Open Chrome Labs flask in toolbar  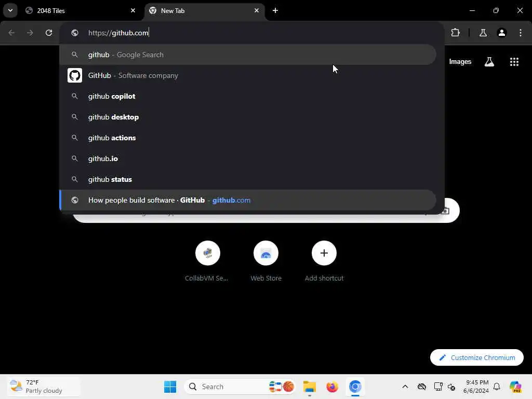[483, 33]
